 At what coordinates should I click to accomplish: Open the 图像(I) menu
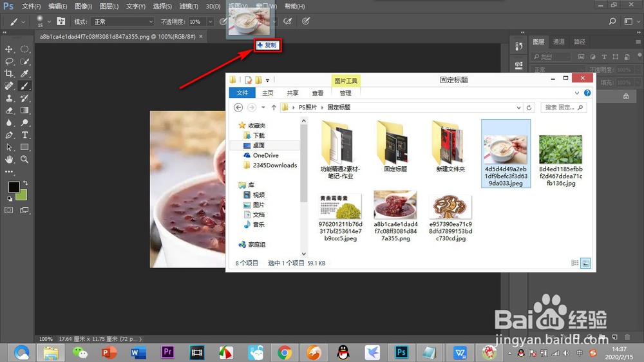tap(84, 6)
